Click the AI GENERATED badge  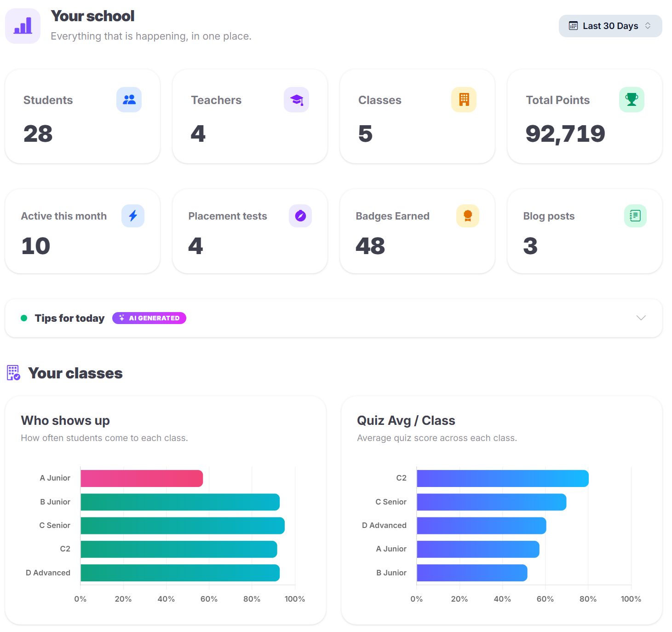point(149,318)
